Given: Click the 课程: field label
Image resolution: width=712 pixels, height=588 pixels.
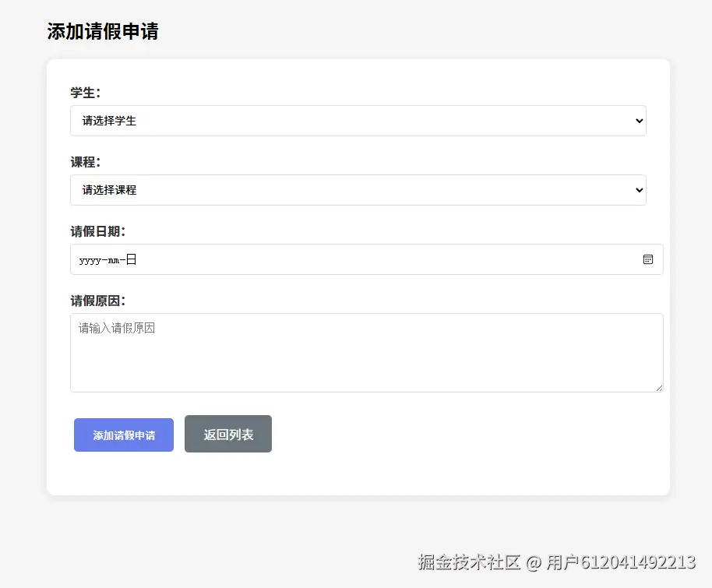Looking at the screenshot, I should [86, 162].
